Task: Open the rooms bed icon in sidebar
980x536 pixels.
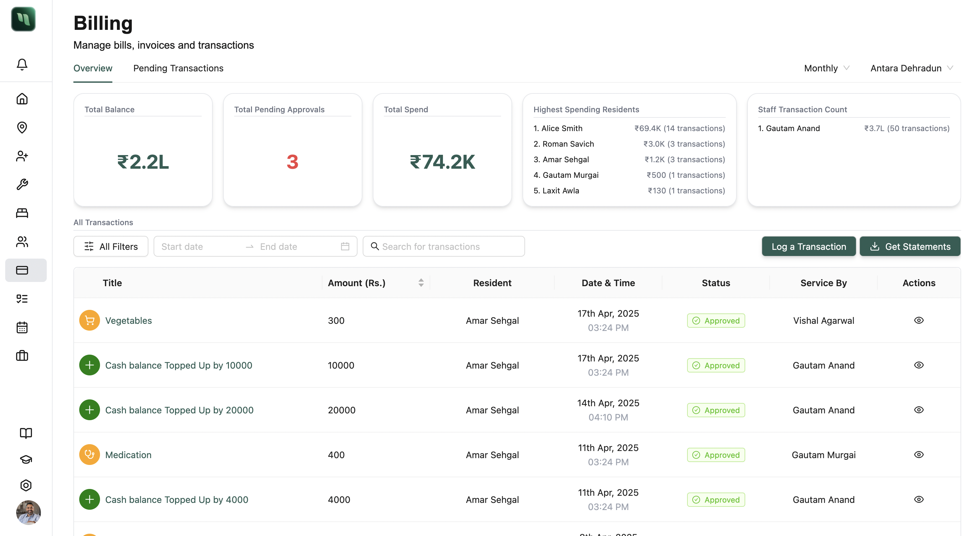Action: coord(22,213)
